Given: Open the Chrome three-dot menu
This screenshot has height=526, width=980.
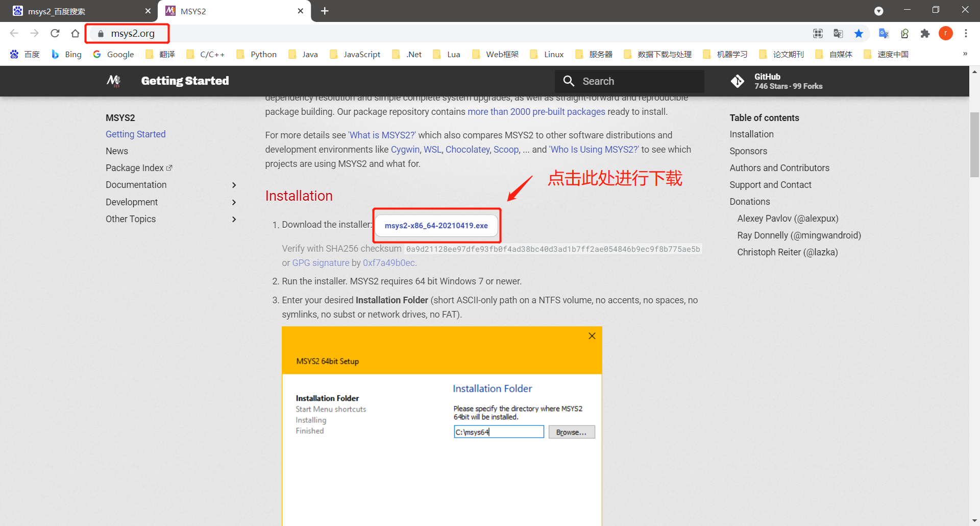Looking at the screenshot, I should [966, 33].
